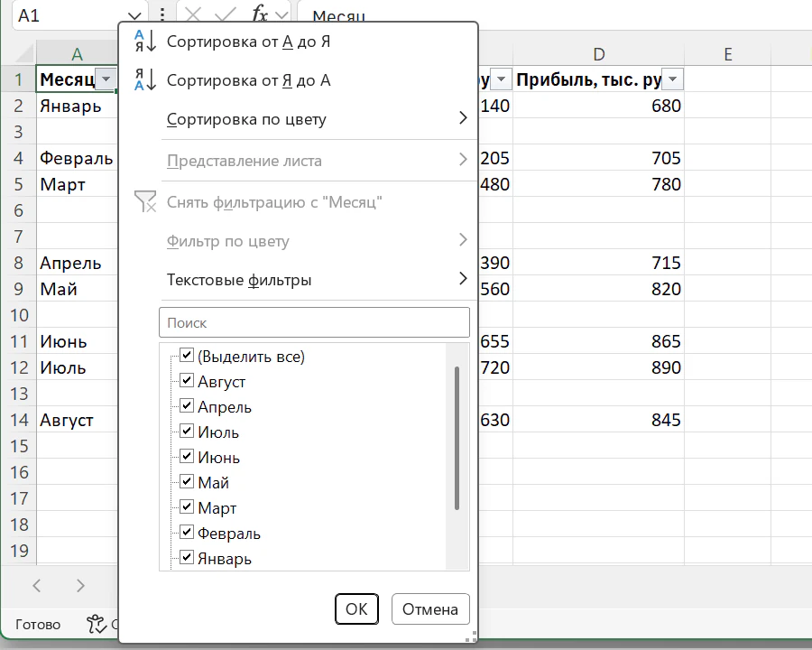The width and height of the screenshot is (812, 650).
Task: Uncheck Март in the filter list
Action: pos(187,507)
